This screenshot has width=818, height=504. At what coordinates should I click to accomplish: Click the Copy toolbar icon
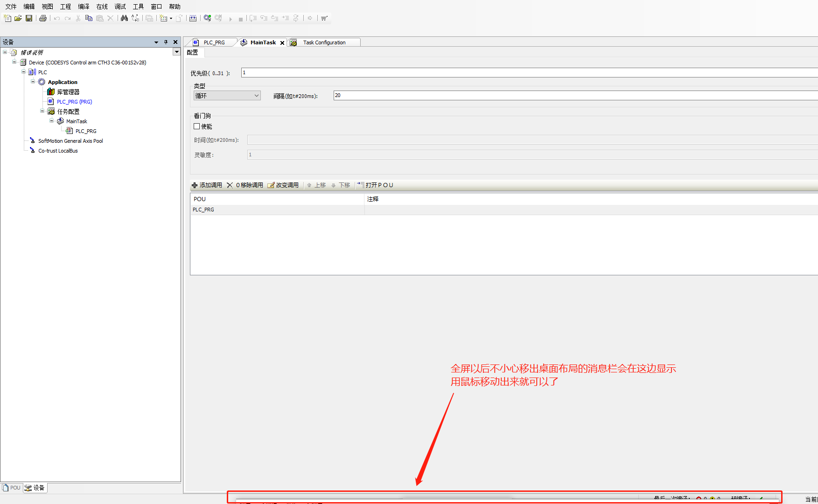pyautogui.click(x=89, y=18)
